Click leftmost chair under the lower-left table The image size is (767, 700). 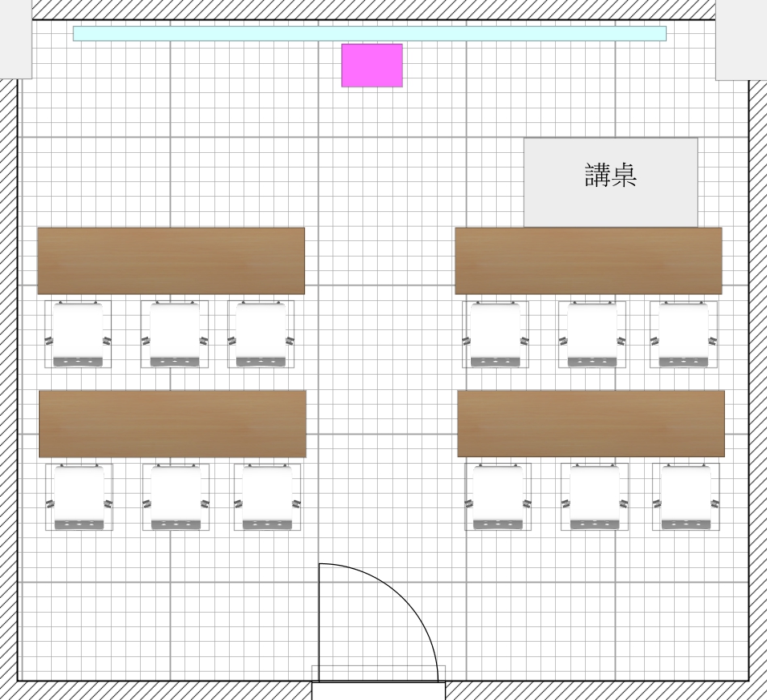(x=78, y=497)
